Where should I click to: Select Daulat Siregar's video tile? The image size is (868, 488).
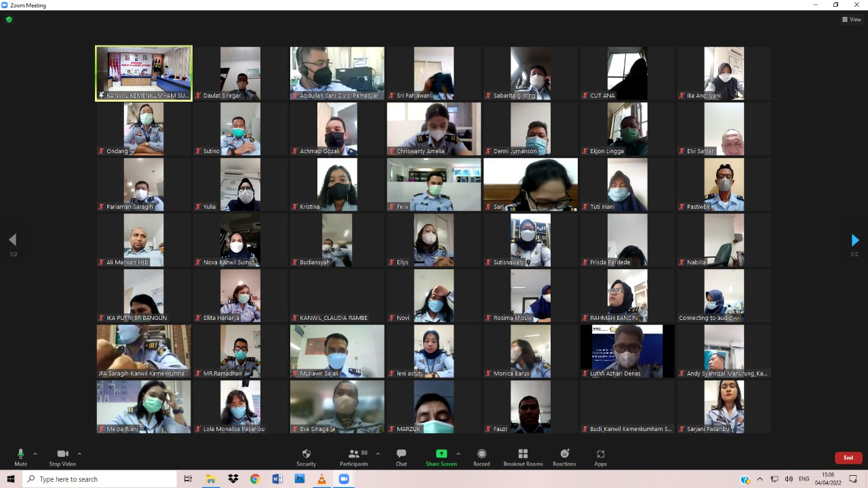[x=240, y=73]
